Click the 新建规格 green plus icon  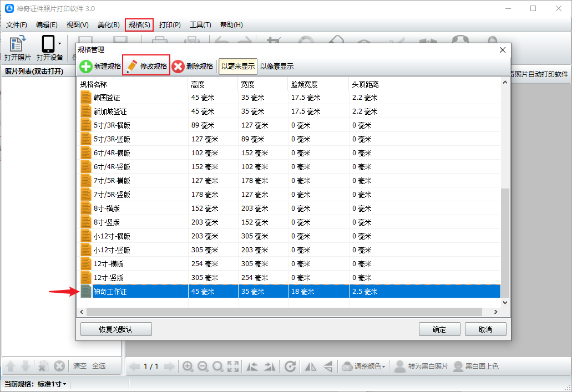[x=86, y=67]
